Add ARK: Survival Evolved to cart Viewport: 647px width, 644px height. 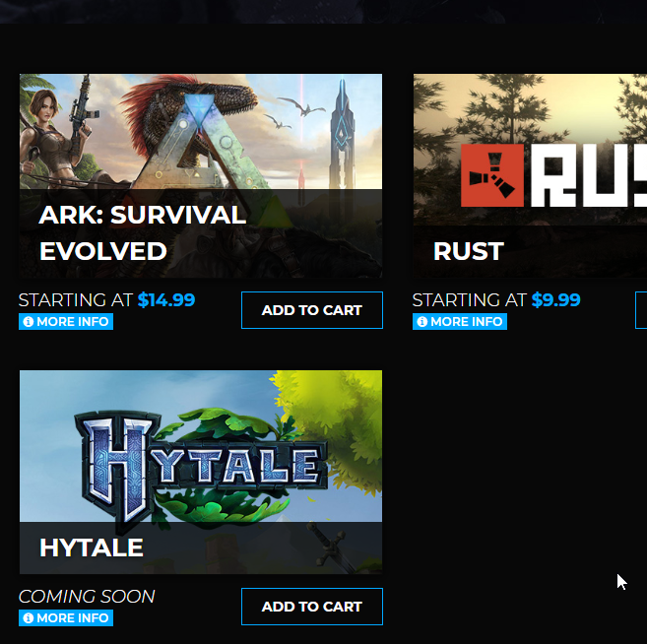(x=312, y=310)
